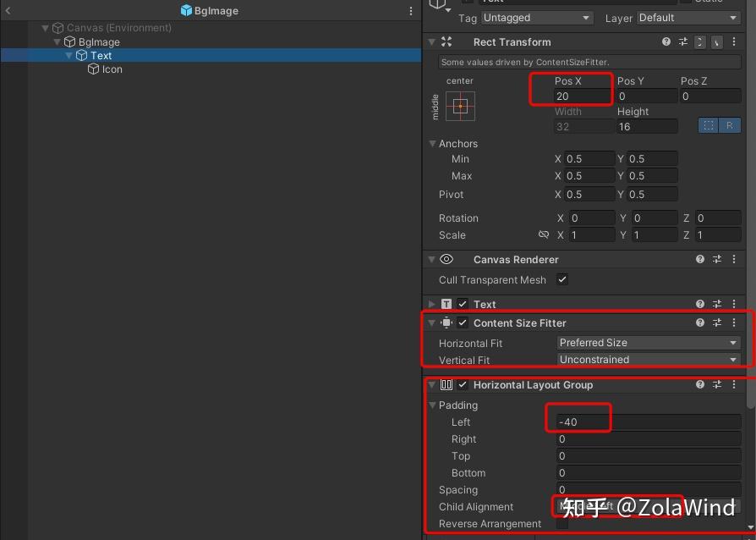
Task: Click the constrained proportions scale link icon
Action: (x=544, y=235)
